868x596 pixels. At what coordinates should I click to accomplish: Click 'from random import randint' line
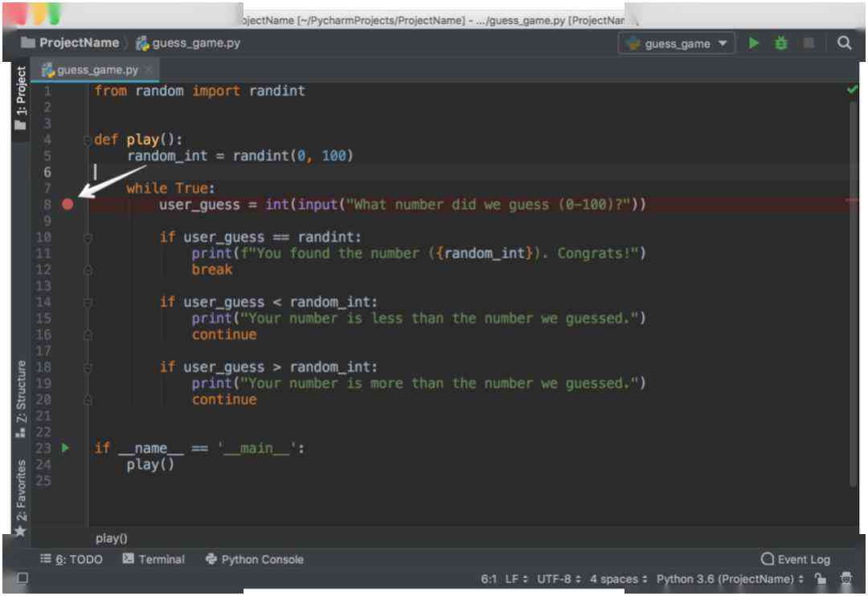click(199, 91)
